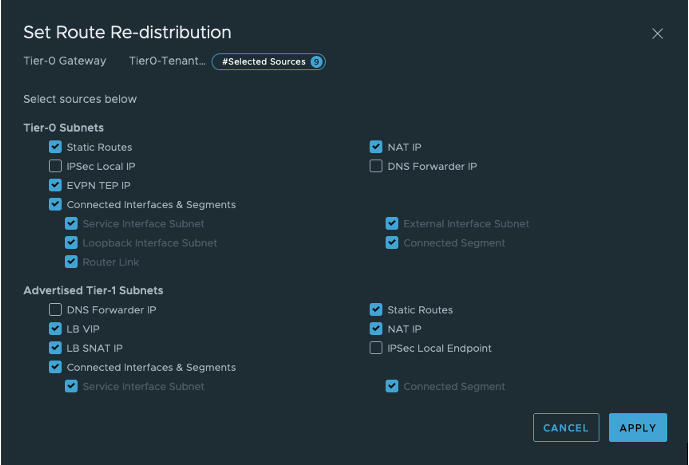The image size is (689, 465).
Task: Click the Selected Sources pill
Action: 263,62
